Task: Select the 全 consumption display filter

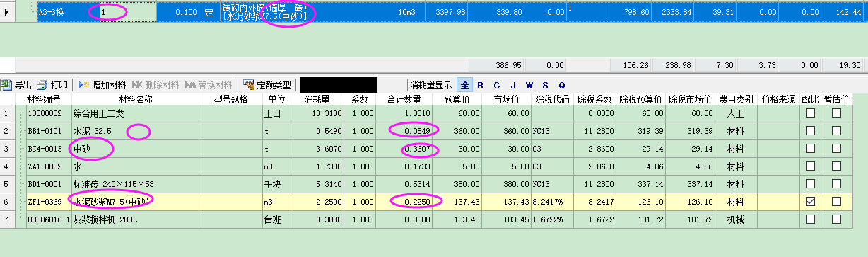Action: coord(465,85)
